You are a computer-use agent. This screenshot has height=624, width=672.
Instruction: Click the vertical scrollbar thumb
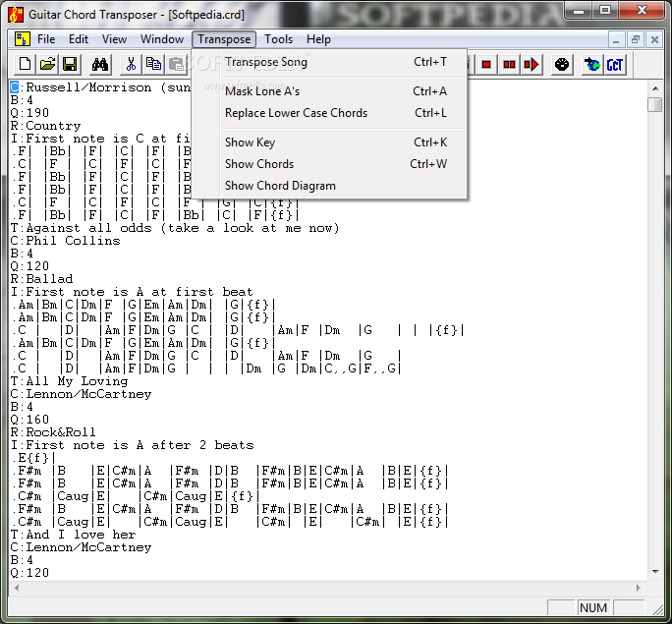coord(655,104)
